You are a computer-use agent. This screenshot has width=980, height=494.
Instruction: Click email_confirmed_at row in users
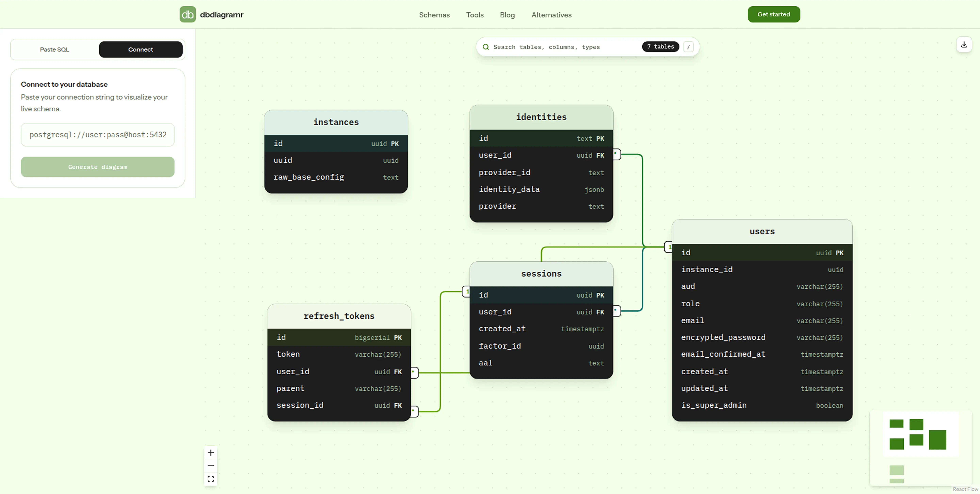pos(762,355)
